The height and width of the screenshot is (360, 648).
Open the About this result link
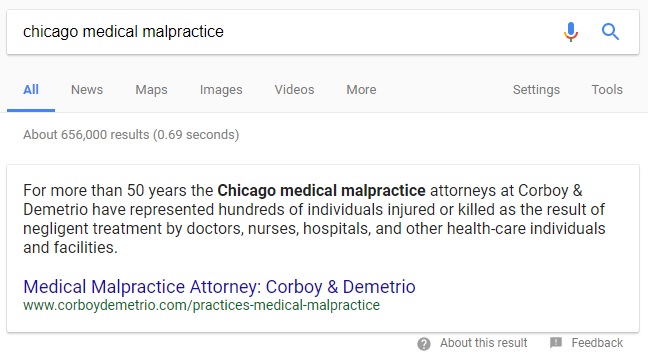(x=484, y=343)
